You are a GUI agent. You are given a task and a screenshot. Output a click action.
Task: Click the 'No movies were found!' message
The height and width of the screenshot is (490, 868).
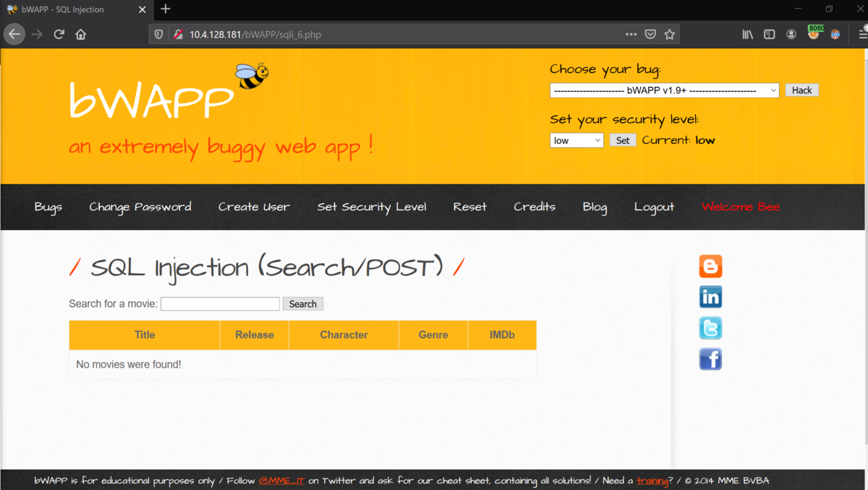click(129, 365)
